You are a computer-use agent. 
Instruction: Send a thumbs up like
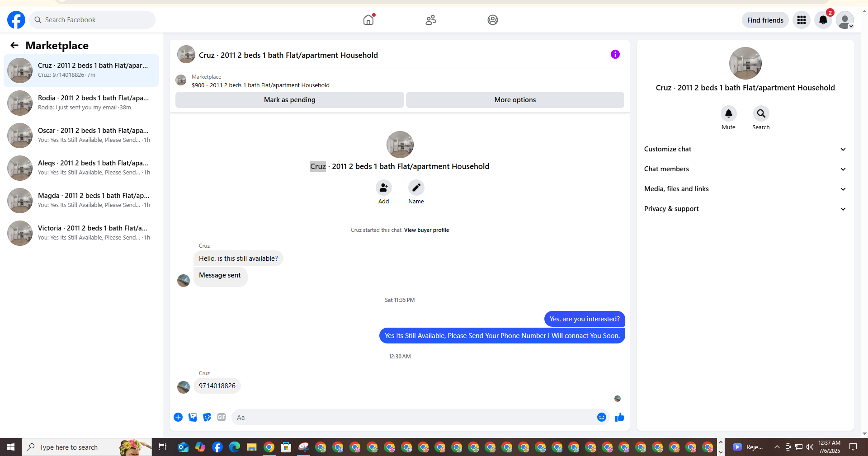(x=620, y=417)
